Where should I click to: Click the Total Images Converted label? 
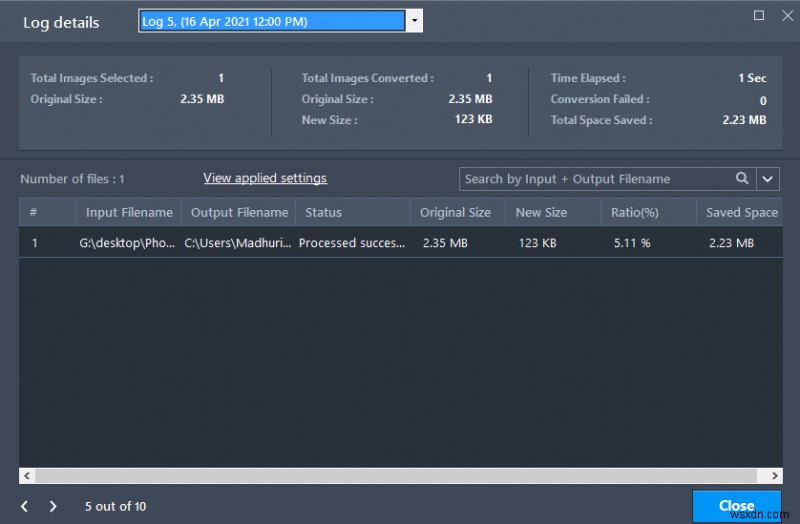[x=367, y=78]
